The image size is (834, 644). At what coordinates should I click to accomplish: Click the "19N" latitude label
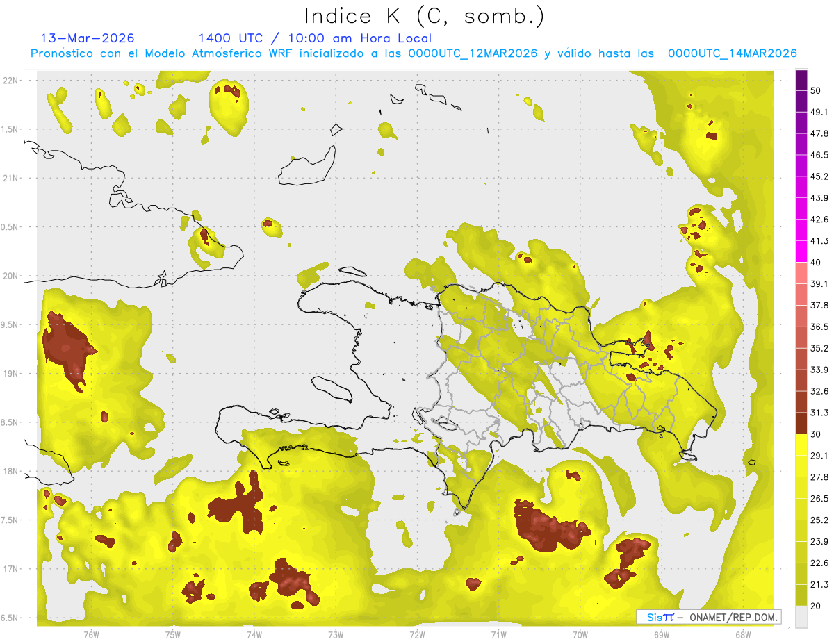pyautogui.click(x=11, y=374)
